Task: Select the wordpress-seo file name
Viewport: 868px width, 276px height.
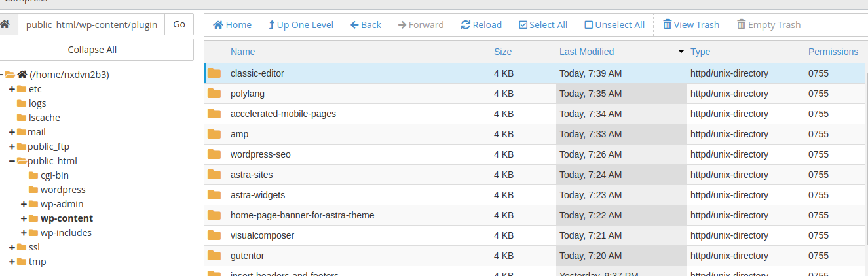Action: pos(261,154)
